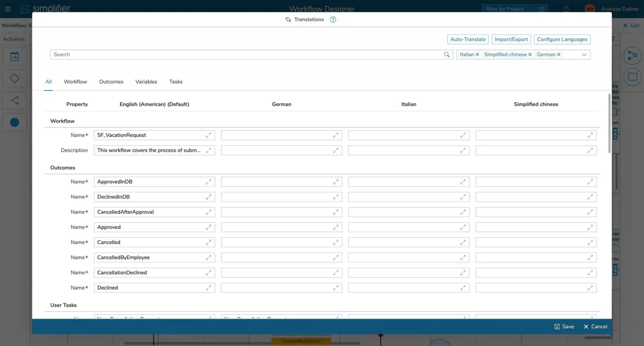
Task: Save the translations
Action: click(x=564, y=327)
